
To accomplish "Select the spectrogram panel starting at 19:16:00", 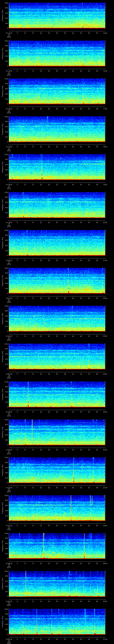I will pos(57,91).
